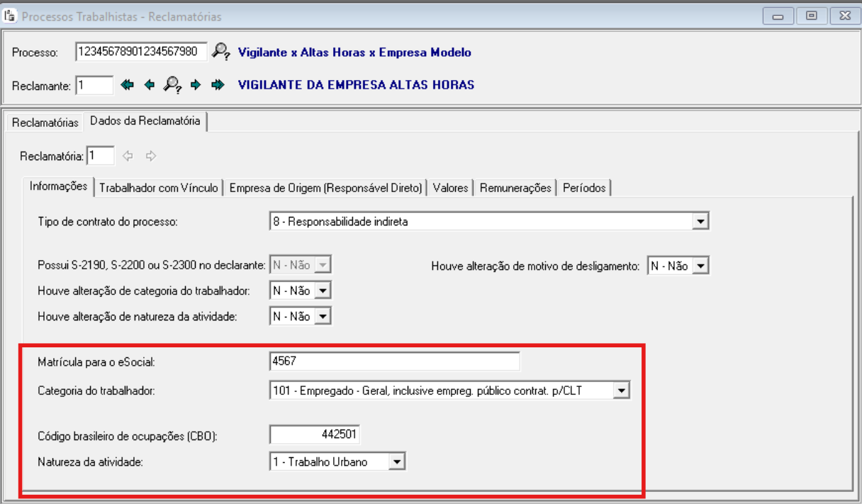
Task: Open Tipo de contrato do processo dropdown
Action: pos(701,222)
